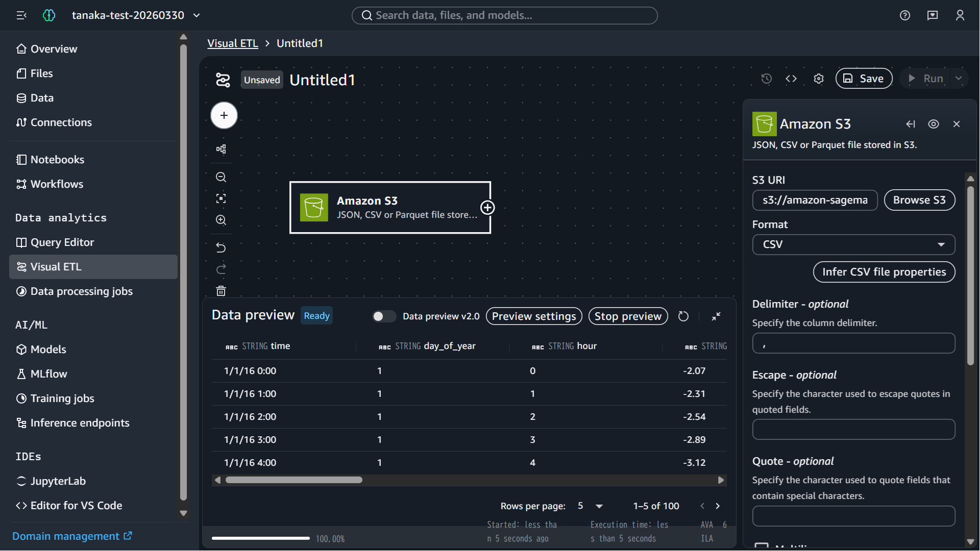Open Domain management link
The height and width of the screenshot is (551, 980).
72,536
